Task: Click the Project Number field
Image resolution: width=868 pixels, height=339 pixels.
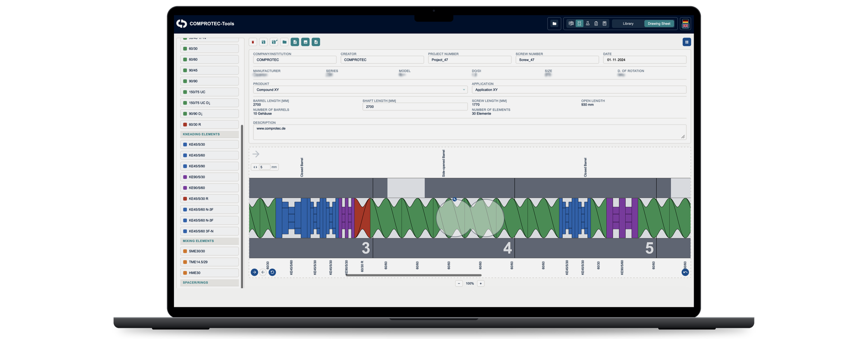Action: click(469, 60)
